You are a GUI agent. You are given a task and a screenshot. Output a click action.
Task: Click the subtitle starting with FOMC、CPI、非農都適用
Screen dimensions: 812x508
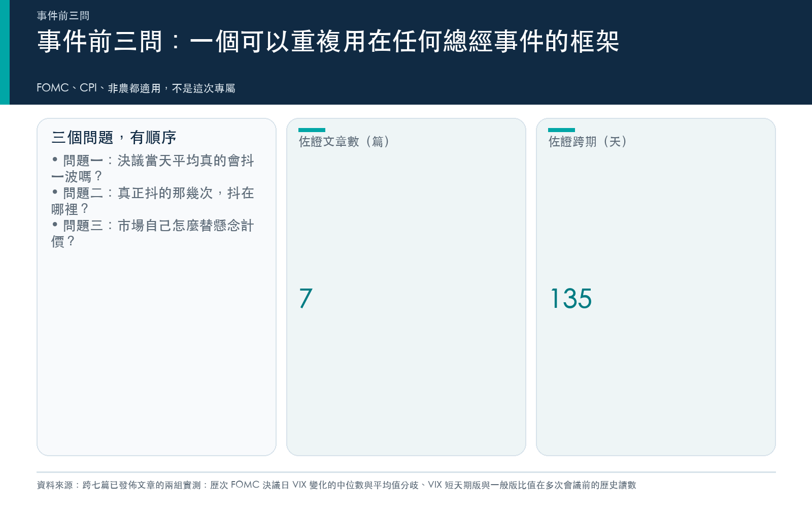(136, 88)
